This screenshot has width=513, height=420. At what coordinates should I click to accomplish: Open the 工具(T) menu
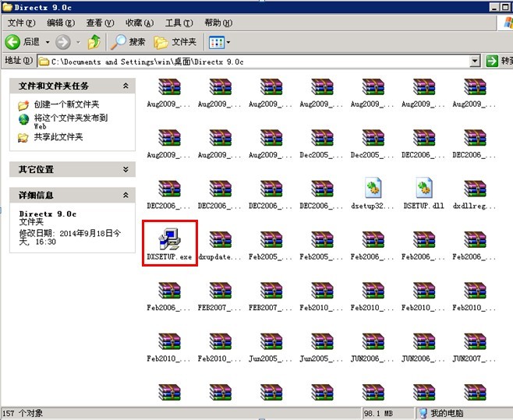[x=179, y=23]
